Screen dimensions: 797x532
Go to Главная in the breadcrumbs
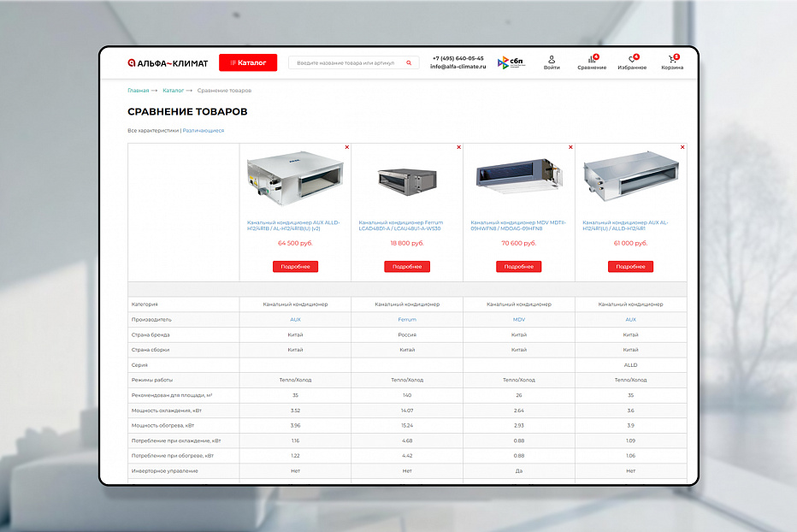[139, 91]
